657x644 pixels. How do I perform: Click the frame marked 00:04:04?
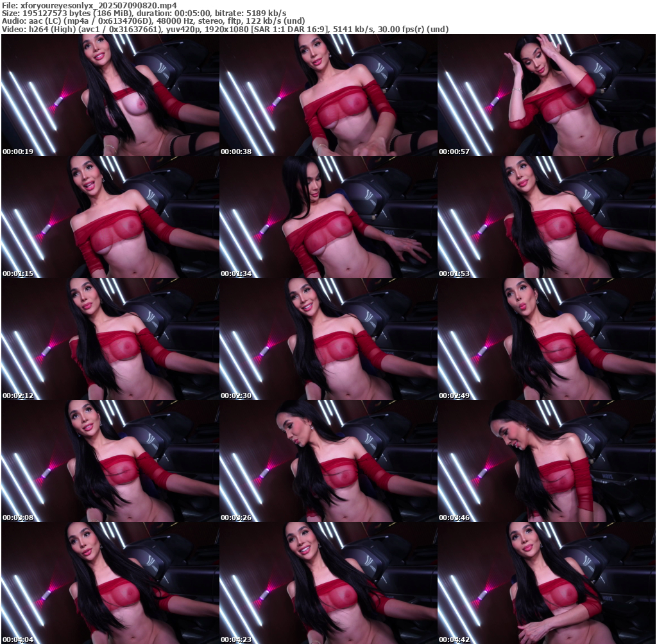[x=110, y=583]
